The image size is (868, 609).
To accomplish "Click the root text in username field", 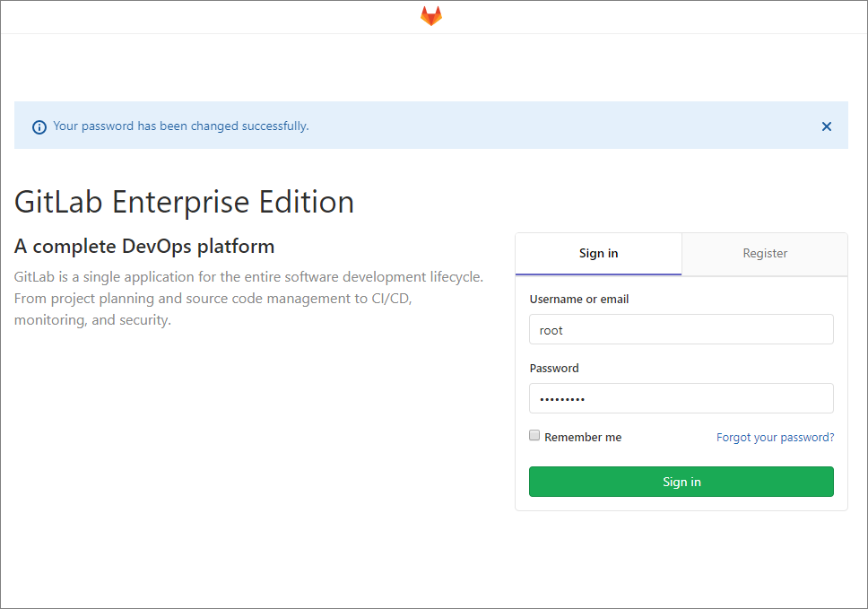I will point(551,330).
